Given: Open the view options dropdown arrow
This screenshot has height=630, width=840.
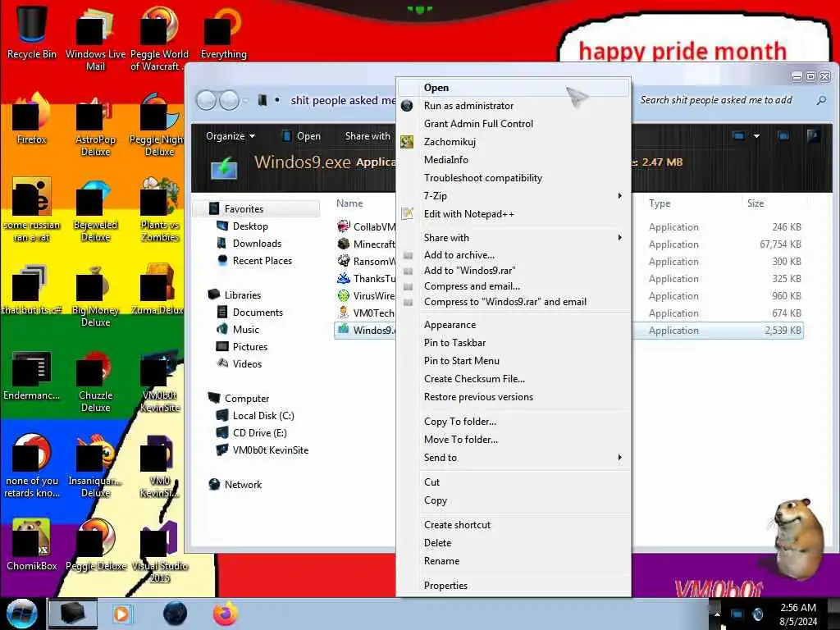Looking at the screenshot, I should [756, 136].
